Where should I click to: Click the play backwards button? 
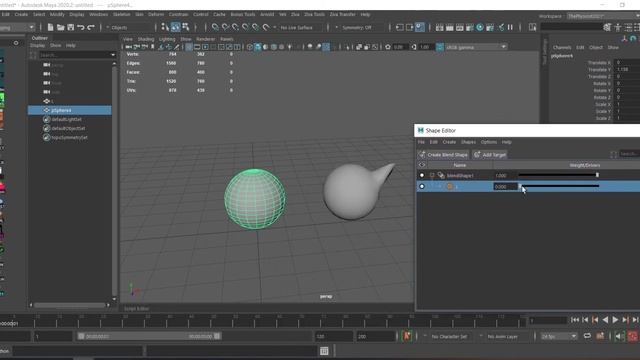605,320
